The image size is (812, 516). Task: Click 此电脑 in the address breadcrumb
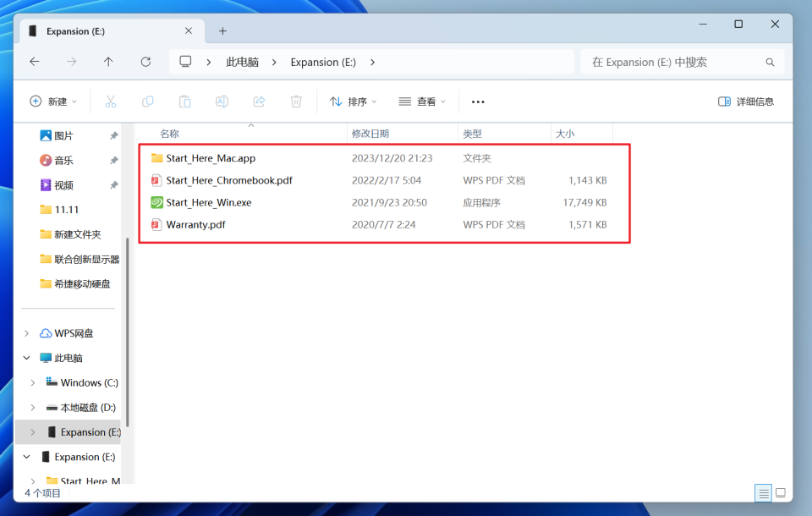(243, 62)
